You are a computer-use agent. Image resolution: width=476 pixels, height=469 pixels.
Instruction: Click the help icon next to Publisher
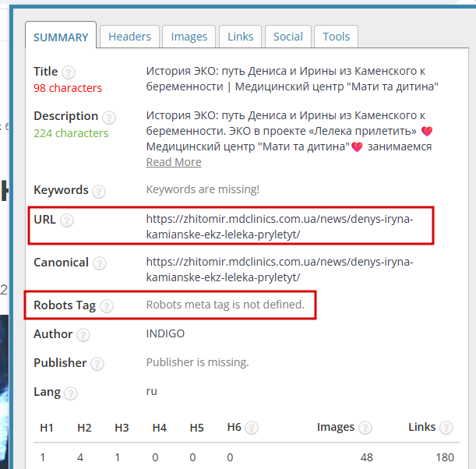pyautogui.click(x=97, y=364)
